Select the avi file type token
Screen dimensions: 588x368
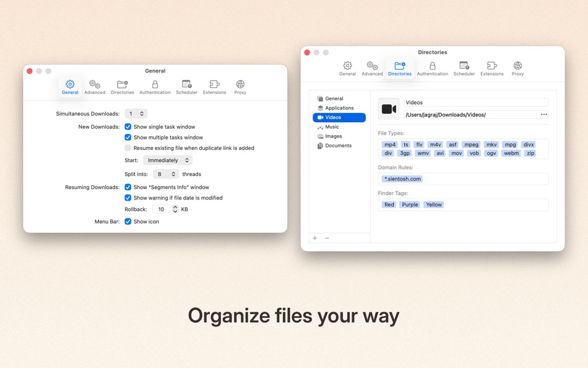(x=440, y=153)
